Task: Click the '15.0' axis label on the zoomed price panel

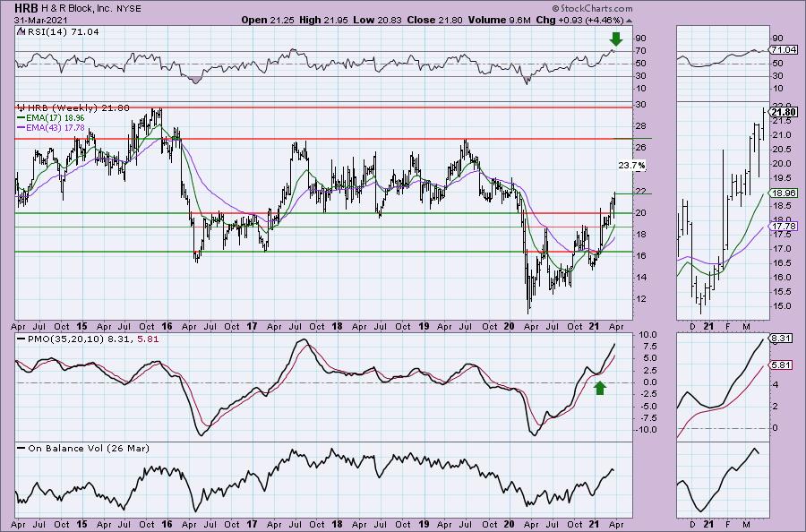Action: coord(781,306)
